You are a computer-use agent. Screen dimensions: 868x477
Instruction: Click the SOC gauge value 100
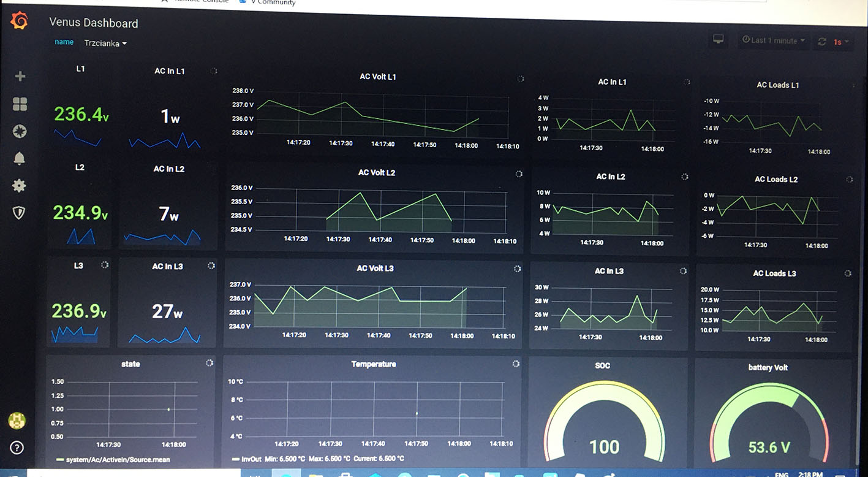tap(604, 447)
